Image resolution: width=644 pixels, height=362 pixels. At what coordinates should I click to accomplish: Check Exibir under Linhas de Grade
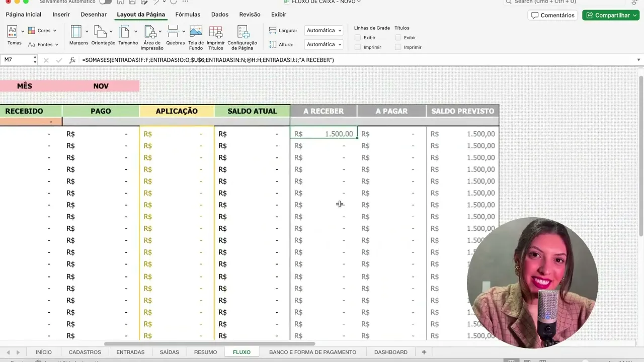point(358,38)
